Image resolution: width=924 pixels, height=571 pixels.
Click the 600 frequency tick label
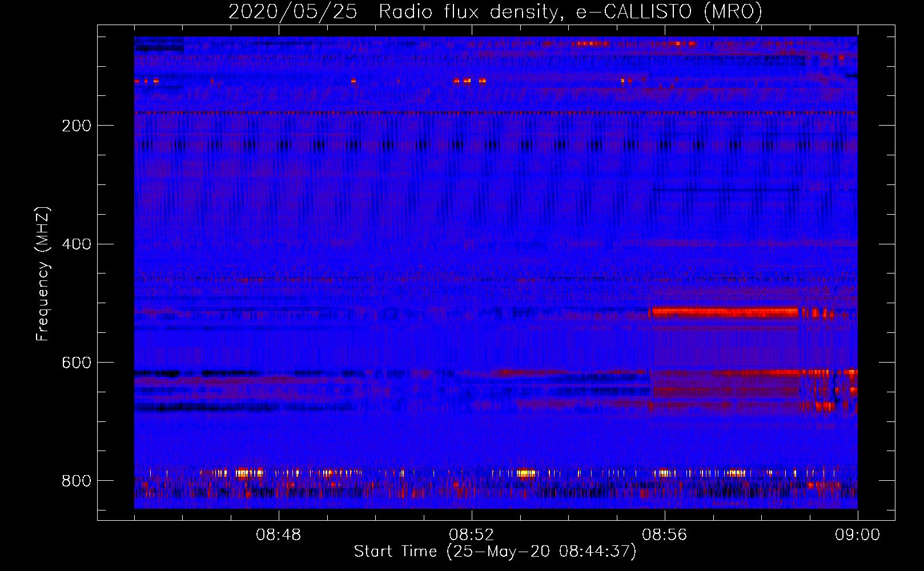(77, 363)
